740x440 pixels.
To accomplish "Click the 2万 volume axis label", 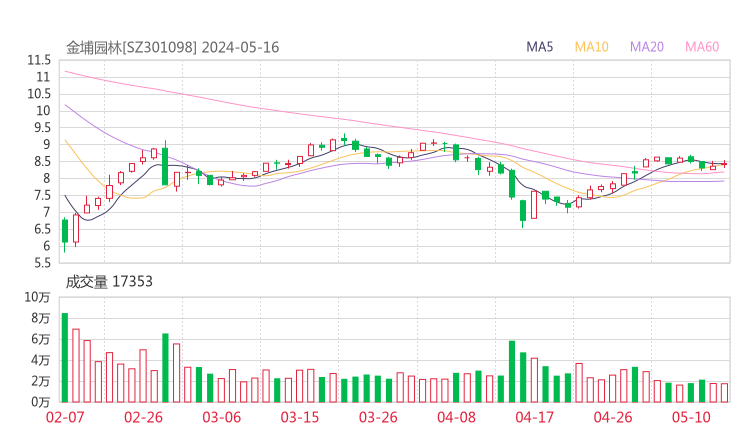I will [41, 381].
